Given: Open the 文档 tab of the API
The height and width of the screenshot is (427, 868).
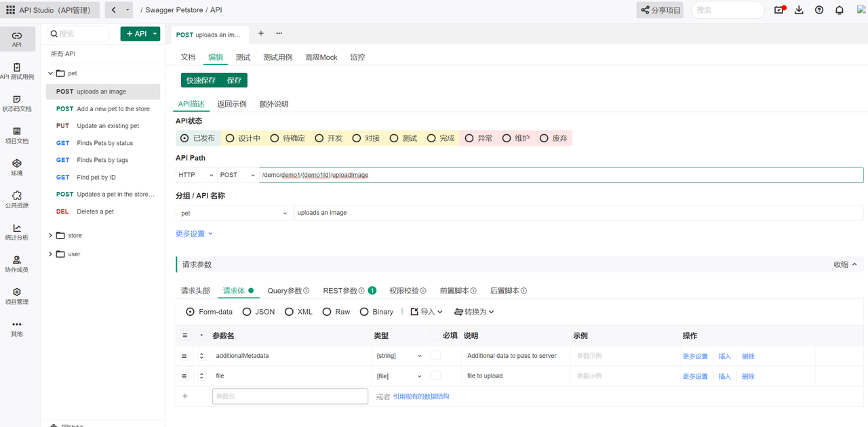Looking at the screenshot, I should tap(188, 57).
